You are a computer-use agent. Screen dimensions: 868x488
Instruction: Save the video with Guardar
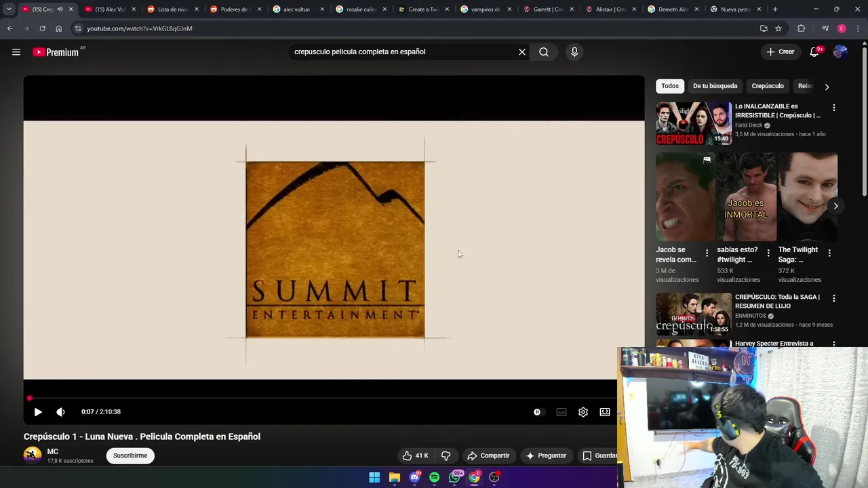(x=599, y=455)
